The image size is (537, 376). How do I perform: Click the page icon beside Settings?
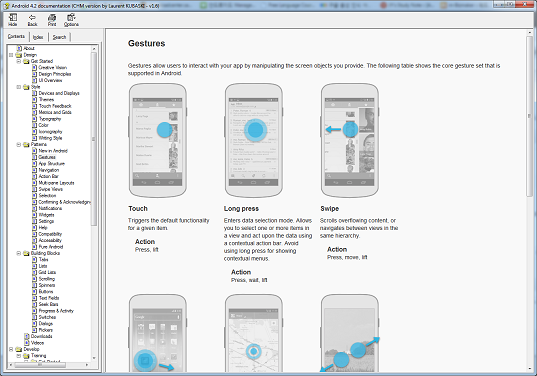click(x=34, y=221)
